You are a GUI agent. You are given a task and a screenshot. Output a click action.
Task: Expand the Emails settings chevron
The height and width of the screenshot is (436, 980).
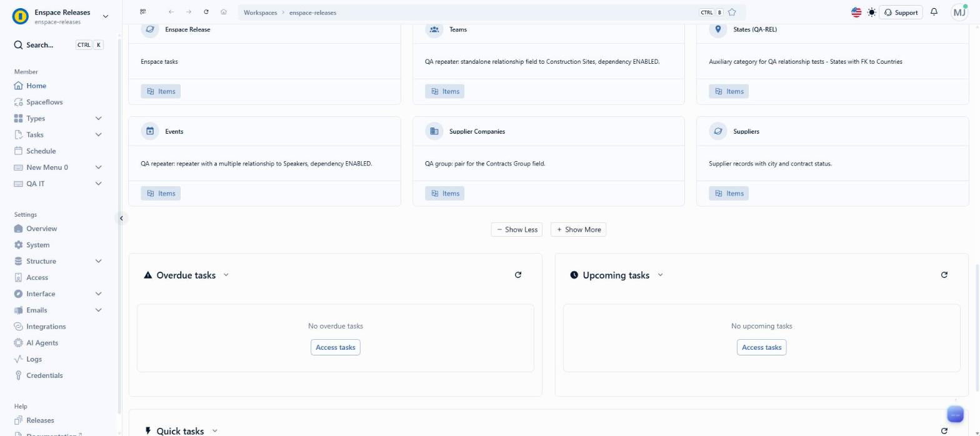tap(98, 310)
